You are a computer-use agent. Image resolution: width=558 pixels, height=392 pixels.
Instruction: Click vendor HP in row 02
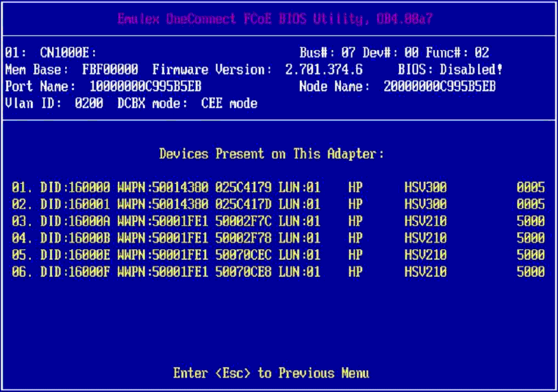(x=355, y=204)
